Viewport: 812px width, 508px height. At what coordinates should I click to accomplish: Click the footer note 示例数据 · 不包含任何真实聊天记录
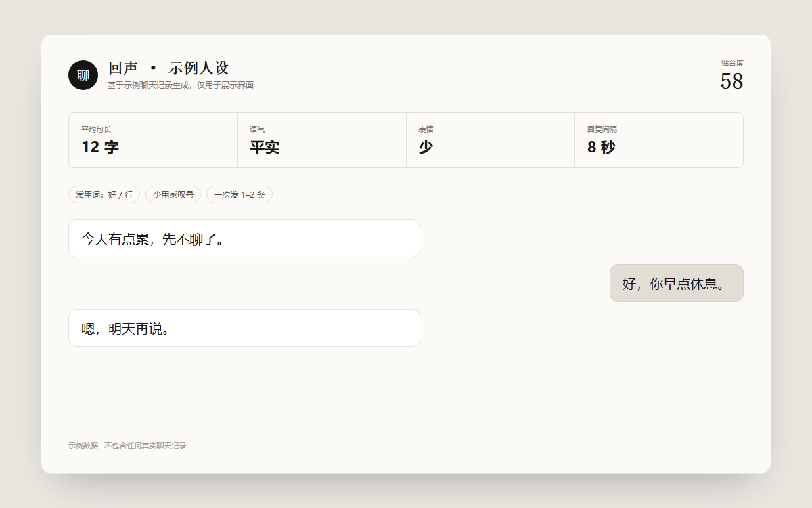(127, 446)
